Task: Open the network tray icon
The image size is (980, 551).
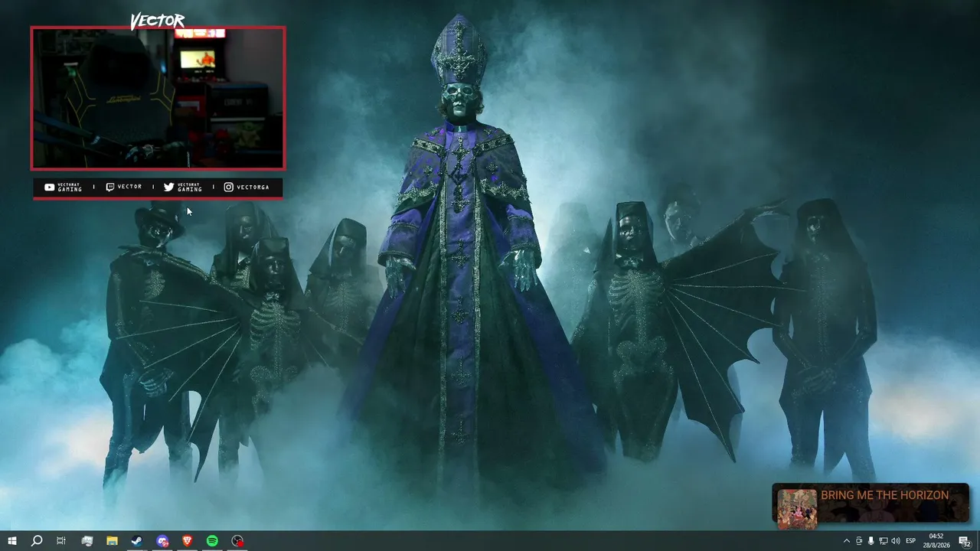Action: click(x=884, y=541)
